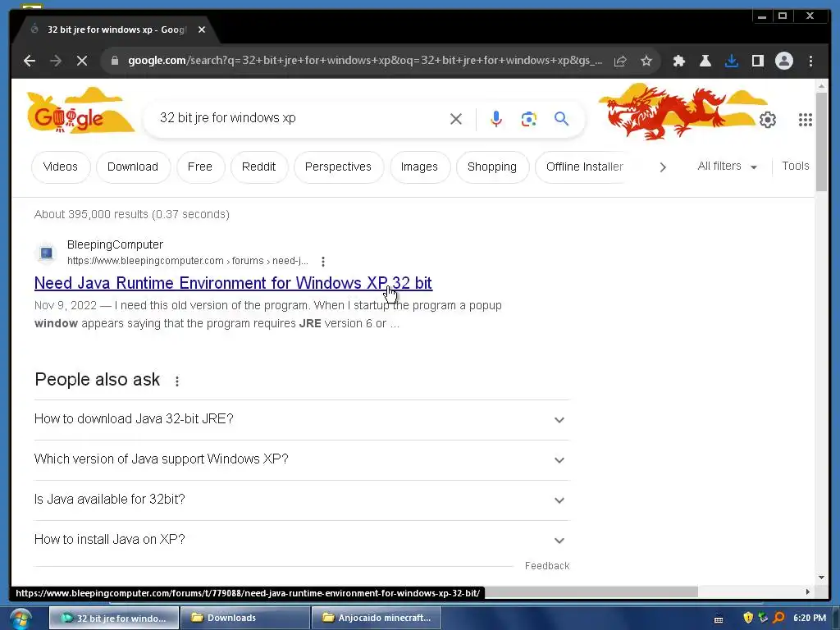Show more filter chips arrow
The image size is (840, 630).
click(663, 167)
